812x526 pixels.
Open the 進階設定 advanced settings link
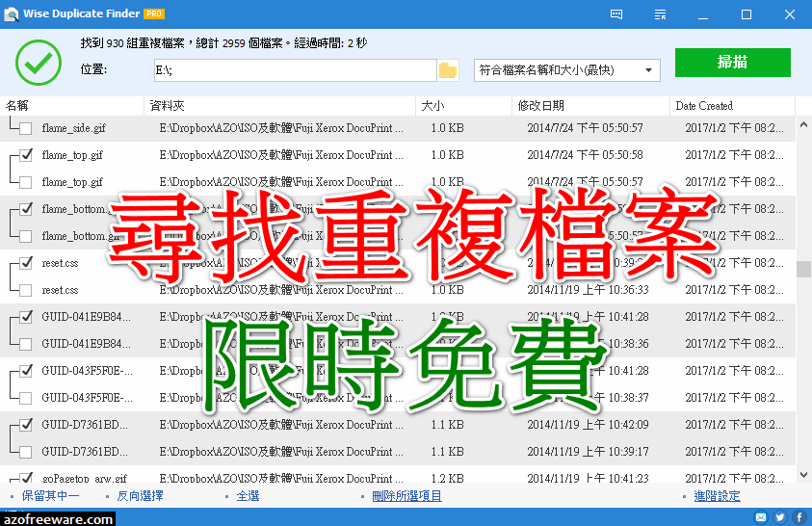(x=717, y=496)
